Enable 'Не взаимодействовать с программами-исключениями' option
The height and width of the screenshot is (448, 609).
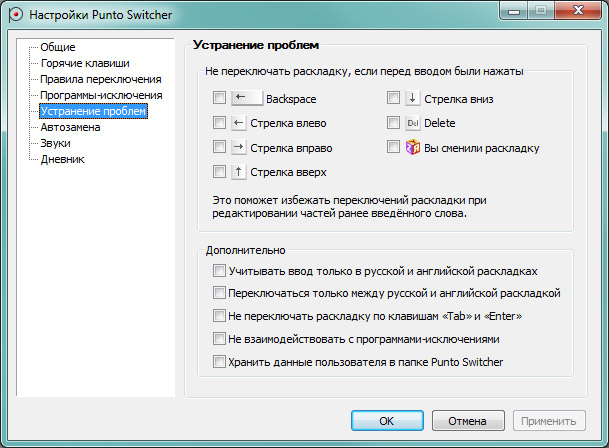220,339
